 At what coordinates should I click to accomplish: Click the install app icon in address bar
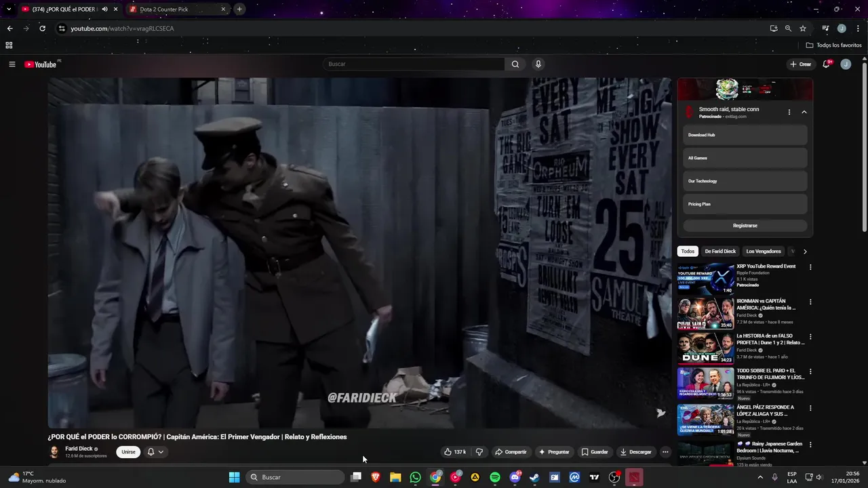[774, 28]
